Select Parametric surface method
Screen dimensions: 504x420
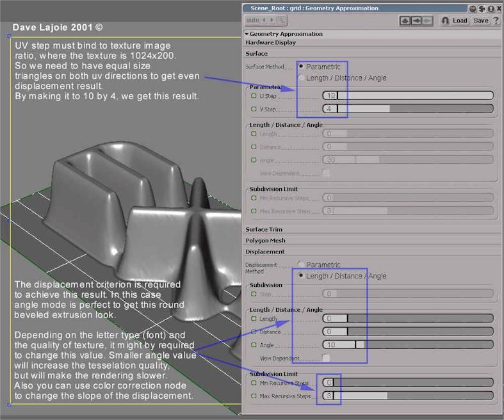(x=301, y=67)
